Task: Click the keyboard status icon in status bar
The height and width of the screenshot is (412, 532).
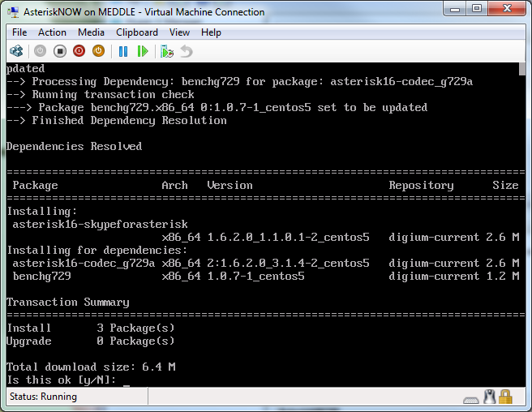Action: [471, 400]
